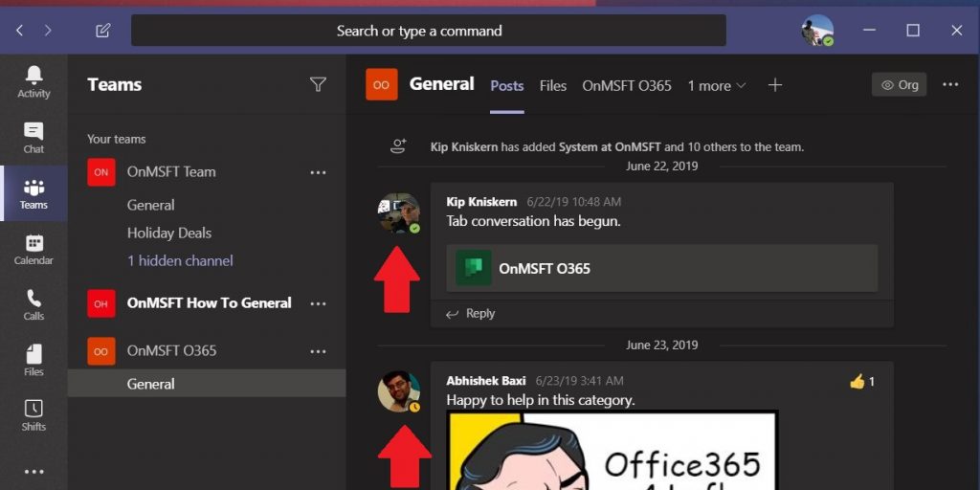Open more options for OnMSFT O365 team
The image size is (980, 490).
(x=318, y=351)
